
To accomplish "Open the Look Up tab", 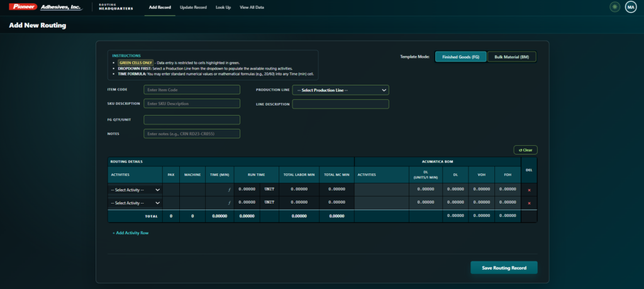I will pos(223,8).
